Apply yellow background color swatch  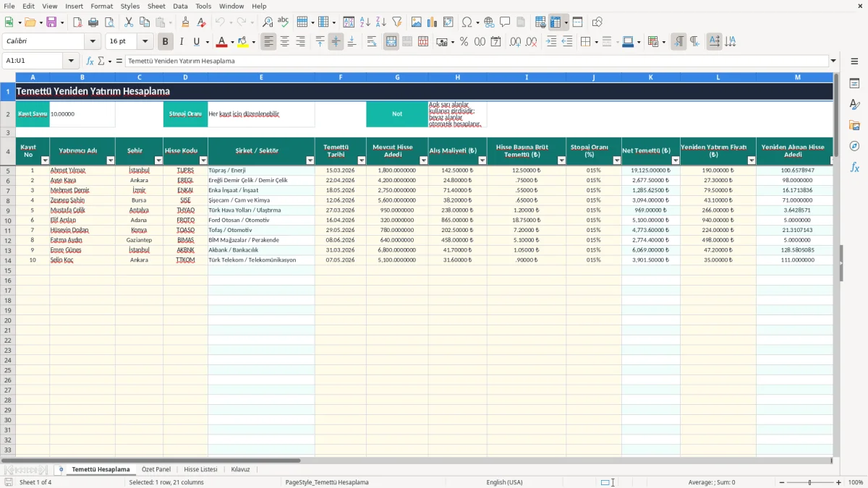pyautogui.click(x=243, y=42)
